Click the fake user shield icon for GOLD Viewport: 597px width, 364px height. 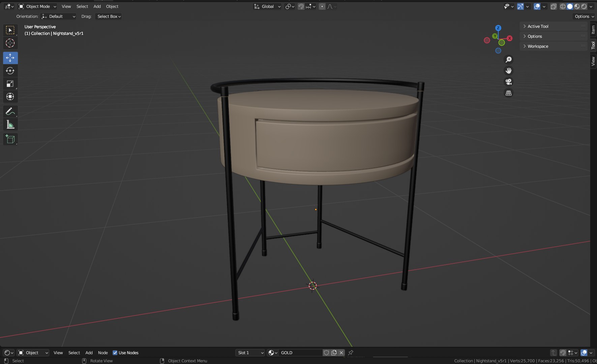point(326,353)
